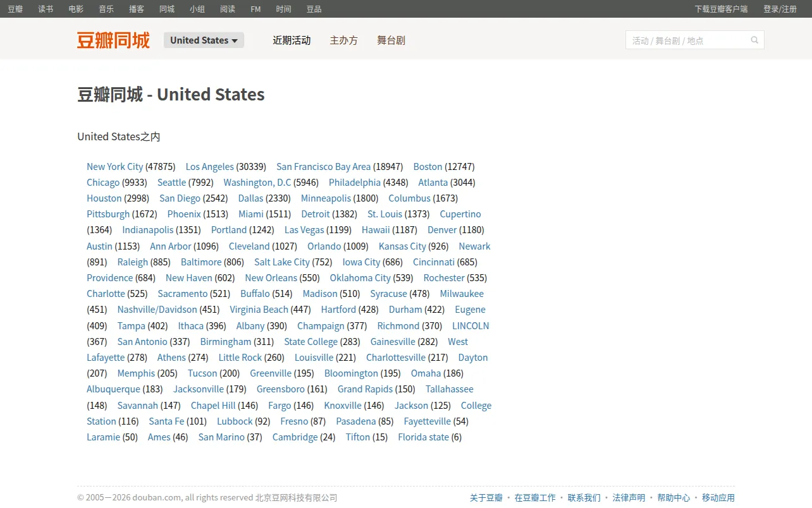Screen dimensions: 812x508
Task: Select the Atlanta city link
Action: (x=433, y=183)
